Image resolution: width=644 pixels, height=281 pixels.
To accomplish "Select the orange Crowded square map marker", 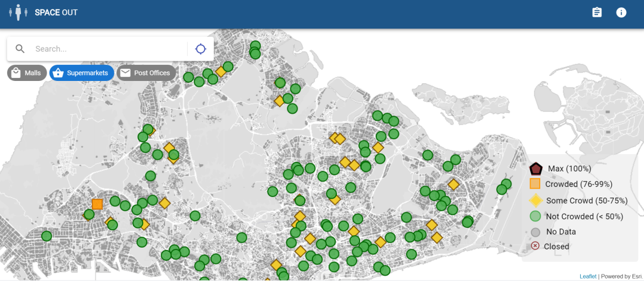I will (97, 204).
